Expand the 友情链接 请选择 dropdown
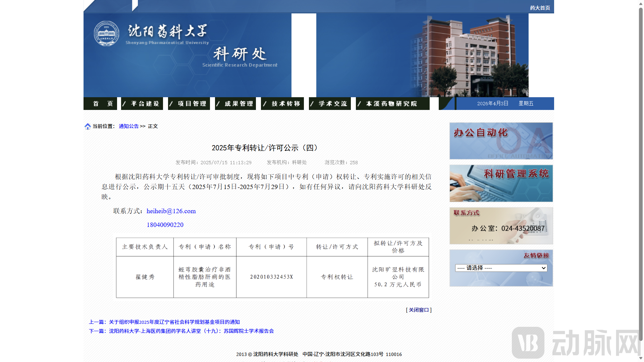 point(500,268)
